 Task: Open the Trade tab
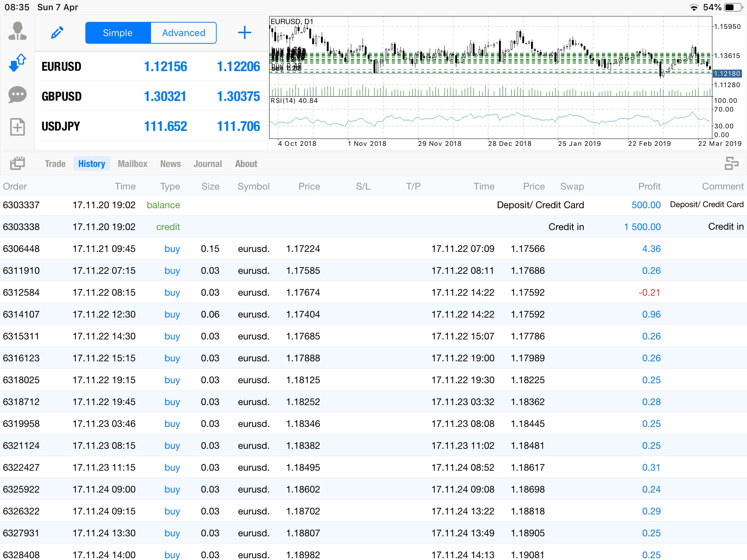pos(55,164)
